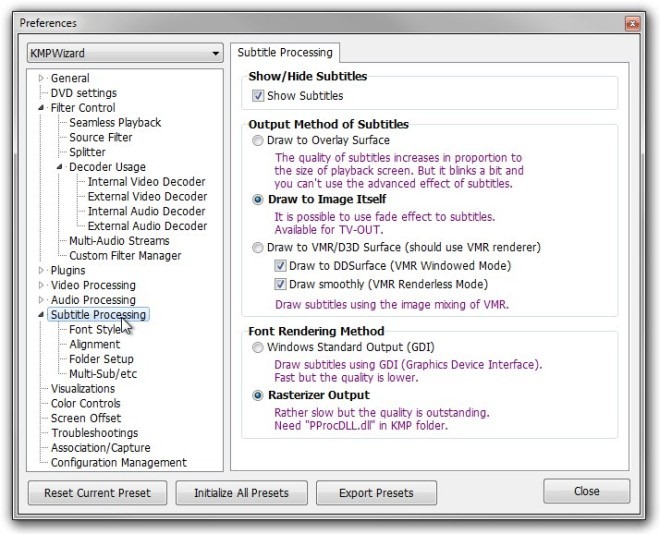The width and height of the screenshot is (660, 534).
Task: Select Windows Standard Output (GDI) rendering
Action: tap(259, 347)
